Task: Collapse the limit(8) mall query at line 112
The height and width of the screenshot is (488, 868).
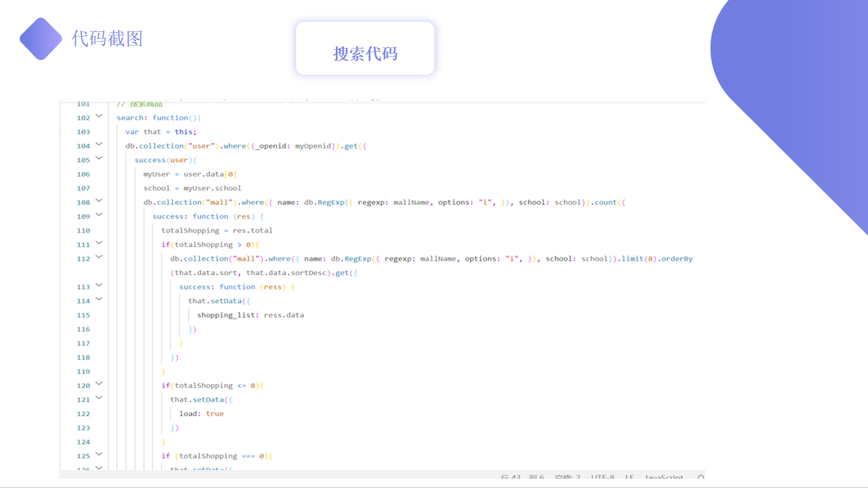Action: click(99, 257)
